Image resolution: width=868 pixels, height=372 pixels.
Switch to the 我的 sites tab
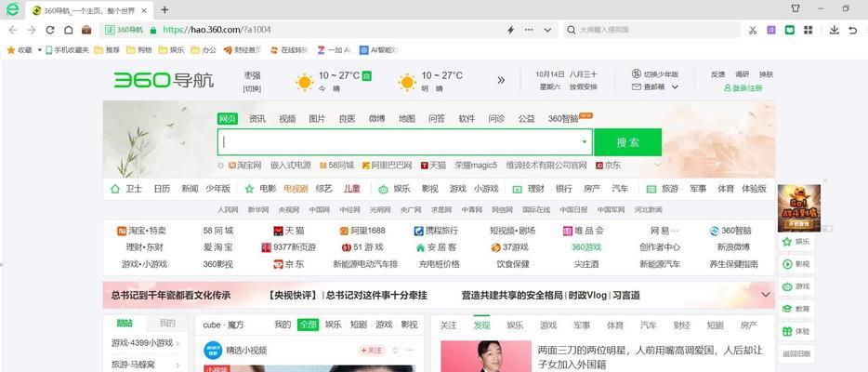coord(167,324)
